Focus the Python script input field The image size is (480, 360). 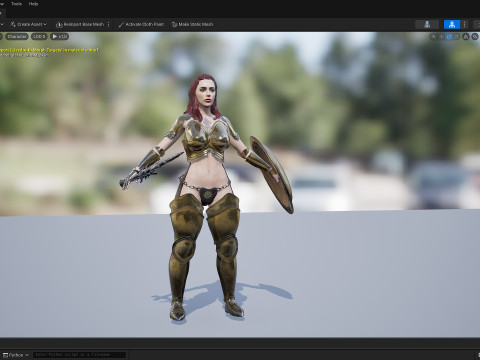pyautogui.click(x=80, y=355)
